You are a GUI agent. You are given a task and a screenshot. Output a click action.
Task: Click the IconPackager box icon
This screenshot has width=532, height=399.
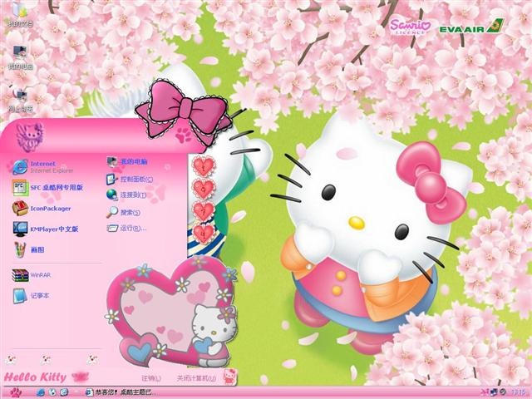20,209
